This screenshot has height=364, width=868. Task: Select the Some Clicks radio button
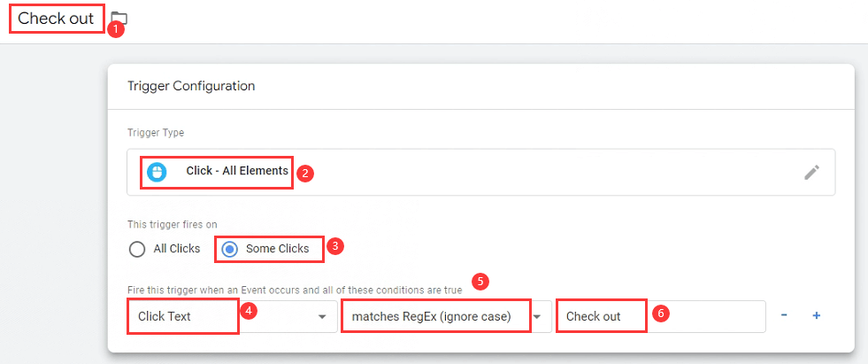click(x=229, y=250)
